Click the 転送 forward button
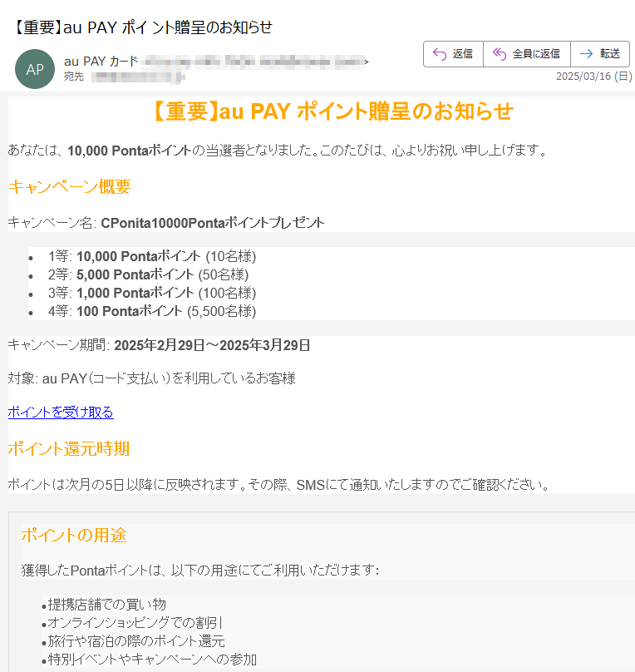635x672 pixels. point(600,54)
